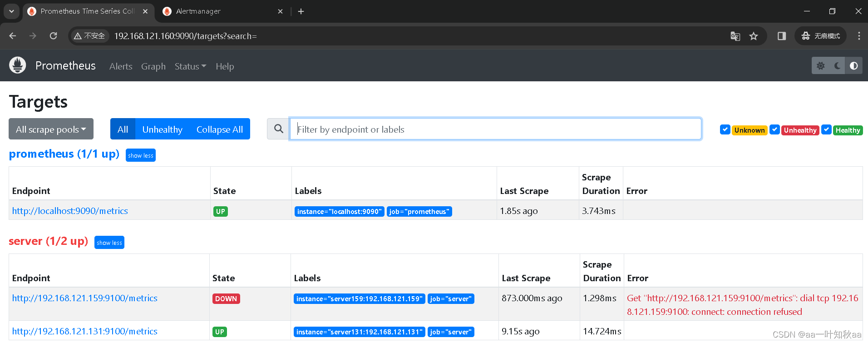Image resolution: width=868 pixels, height=343 pixels.
Task: Select the light theme sun icon
Action: [x=820, y=66]
